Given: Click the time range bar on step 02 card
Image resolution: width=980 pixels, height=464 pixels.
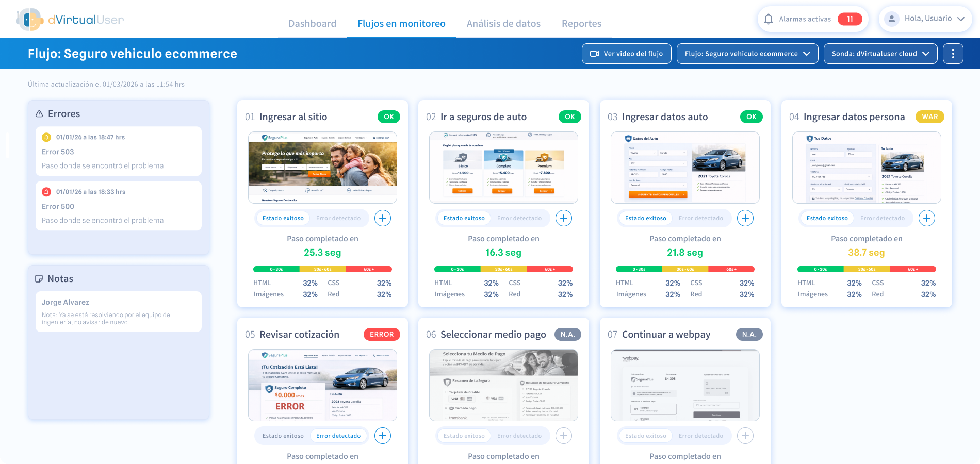Looking at the screenshot, I should 503,269.
